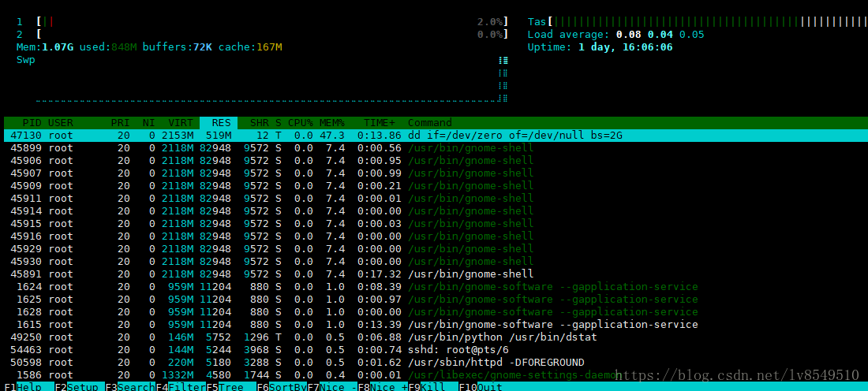Open F2 Setup in the function bar
868x391 pixels.
(79, 386)
